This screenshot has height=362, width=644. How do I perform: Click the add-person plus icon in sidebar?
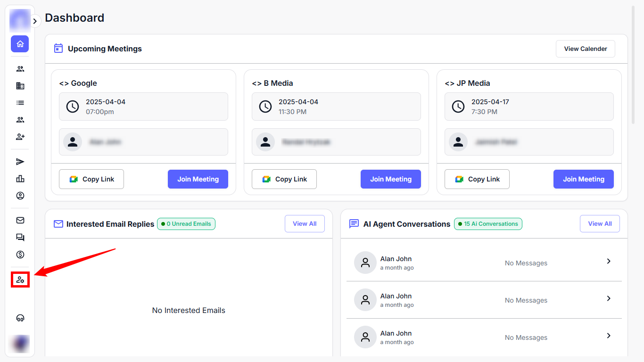tap(20, 137)
